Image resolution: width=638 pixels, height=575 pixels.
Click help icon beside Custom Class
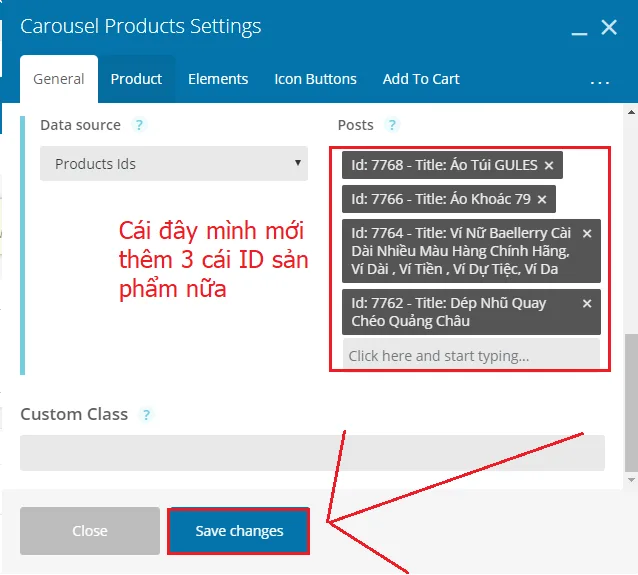[x=147, y=414]
